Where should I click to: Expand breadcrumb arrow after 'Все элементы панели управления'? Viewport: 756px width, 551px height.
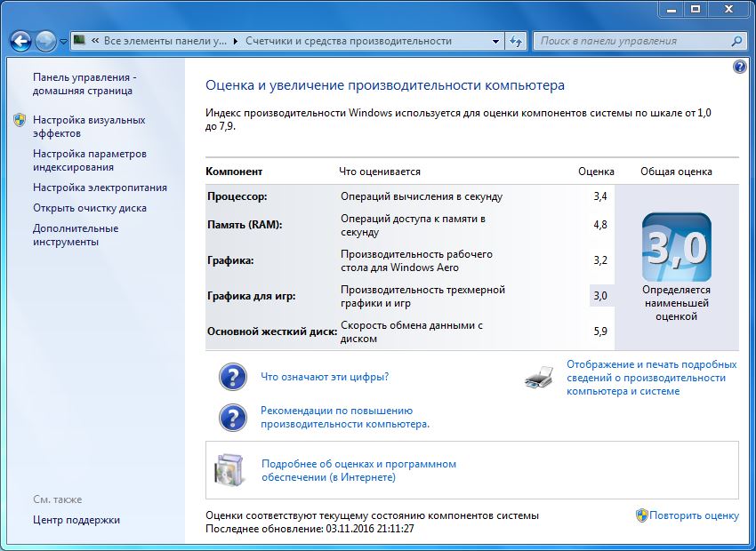pos(235,41)
